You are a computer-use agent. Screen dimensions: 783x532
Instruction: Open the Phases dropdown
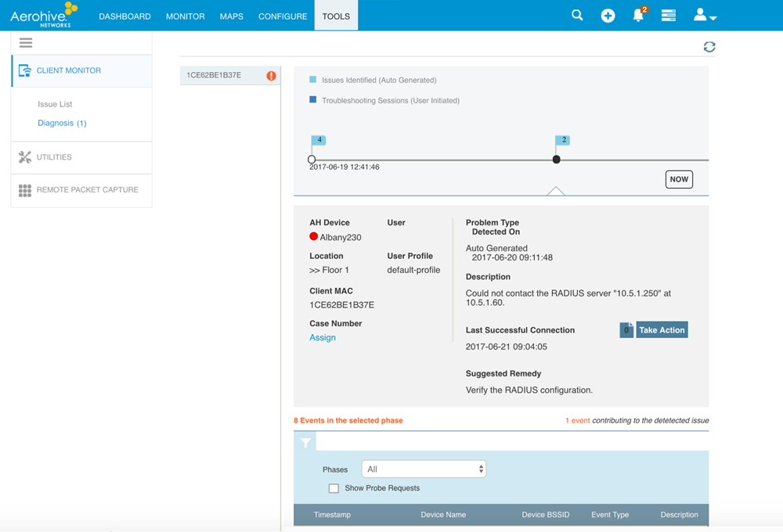(x=424, y=469)
